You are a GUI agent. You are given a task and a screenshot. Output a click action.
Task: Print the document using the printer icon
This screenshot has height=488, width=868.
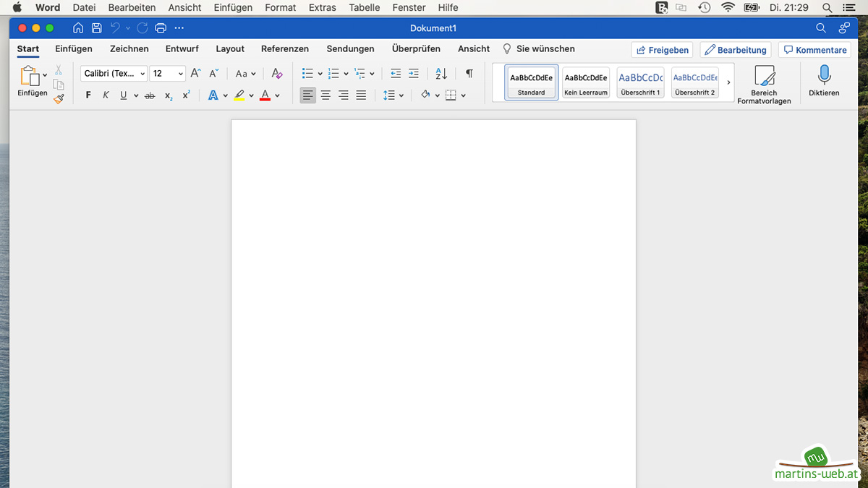pos(161,28)
